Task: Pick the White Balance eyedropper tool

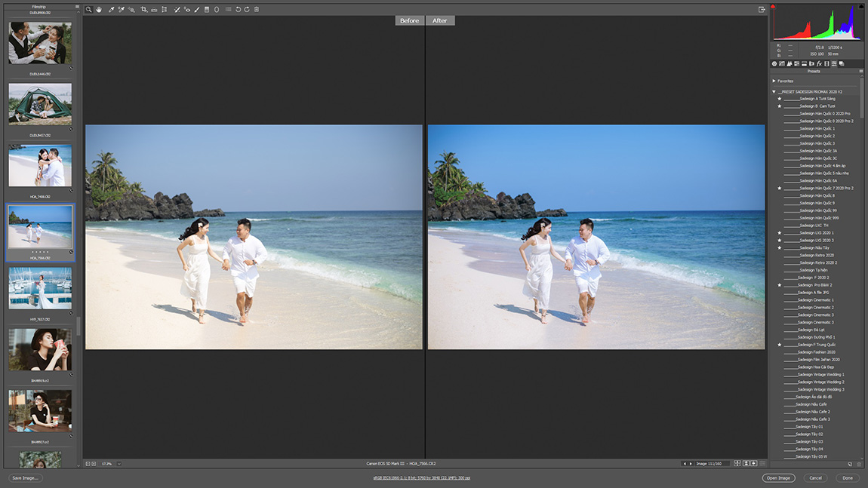Action: [x=111, y=10]
